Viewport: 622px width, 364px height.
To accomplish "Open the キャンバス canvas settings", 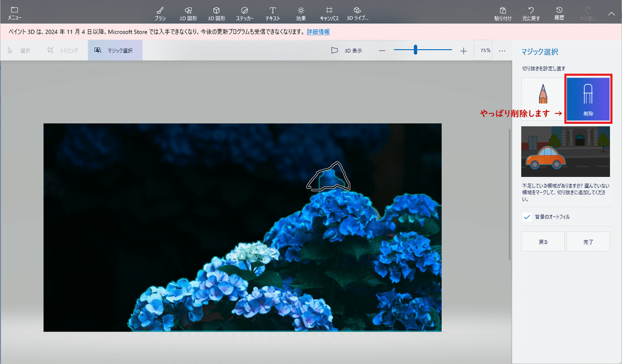I will [329, 13].
